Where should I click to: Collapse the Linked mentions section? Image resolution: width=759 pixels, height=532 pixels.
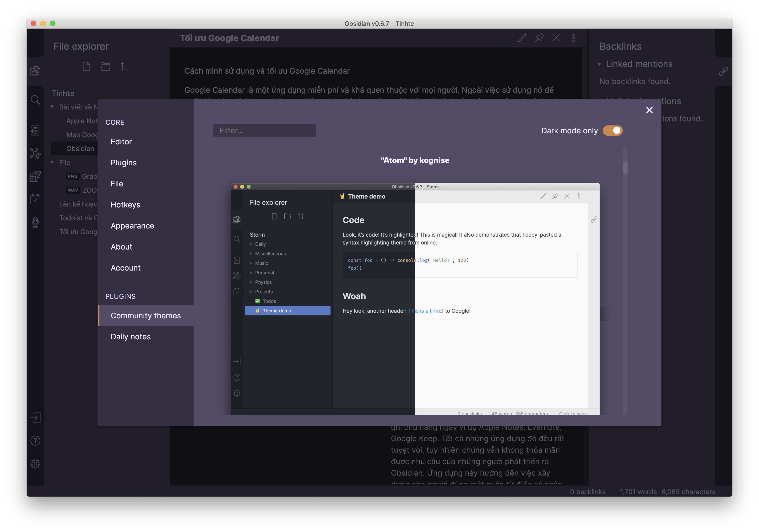[x=599, y=64]
